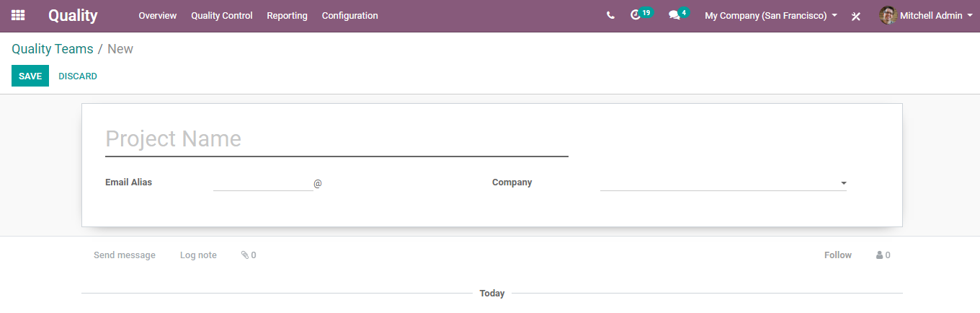Click the phone call icon

coord(610,15)
